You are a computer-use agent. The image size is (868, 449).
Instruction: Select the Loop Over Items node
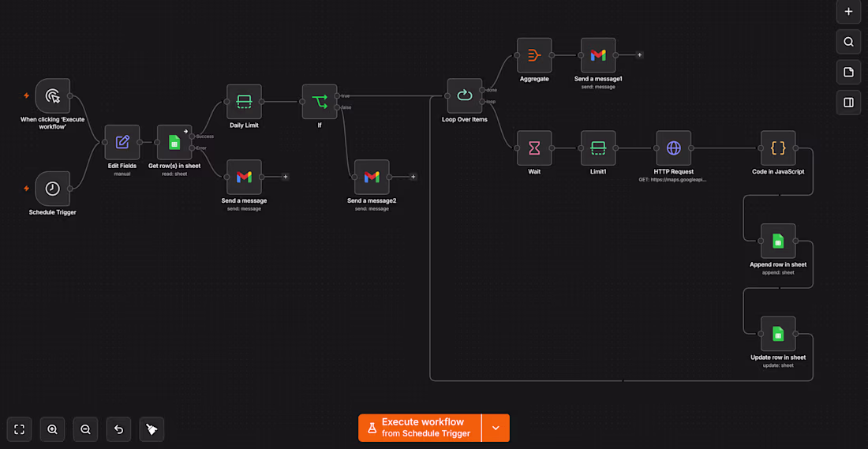tap(465, 95)
